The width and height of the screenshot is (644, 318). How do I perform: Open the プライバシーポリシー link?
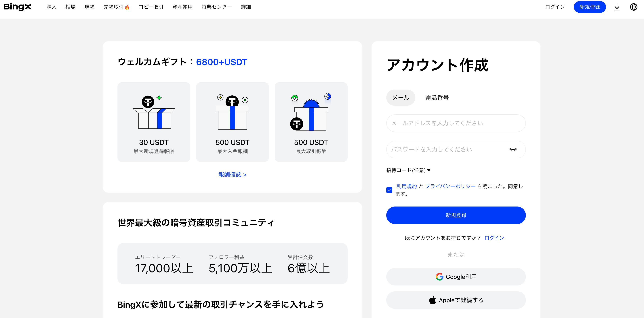(450, 186)
